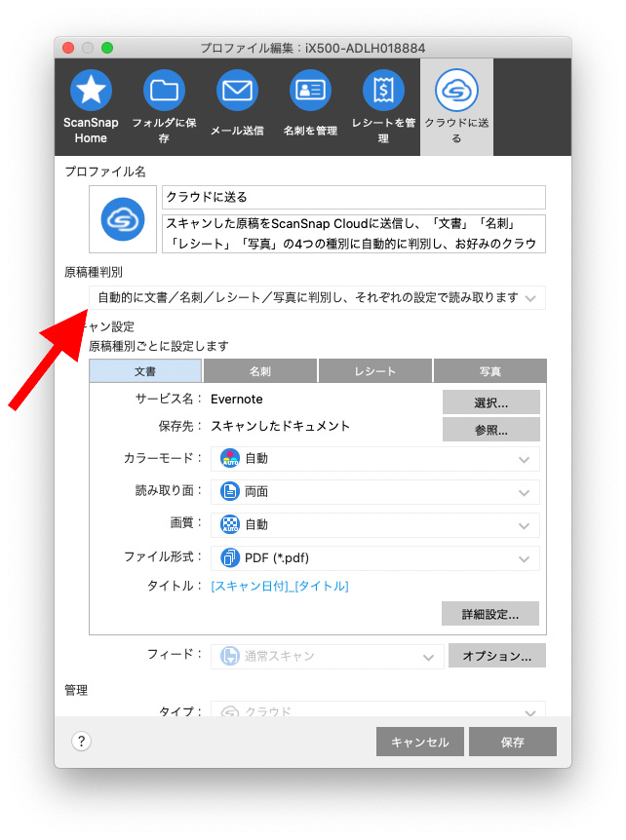Switch to the 写真 tab
The width and height of the screenshot is (626, 840).
tap(489, 370)
